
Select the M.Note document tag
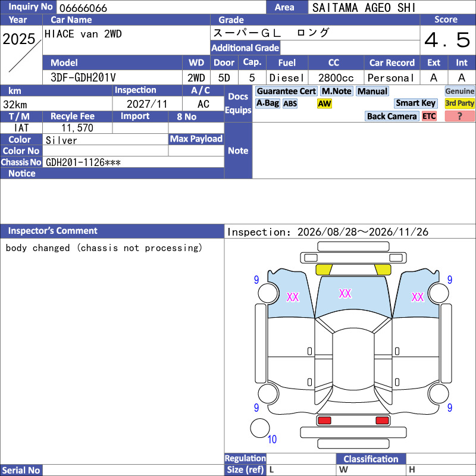[x=336, y=92]
